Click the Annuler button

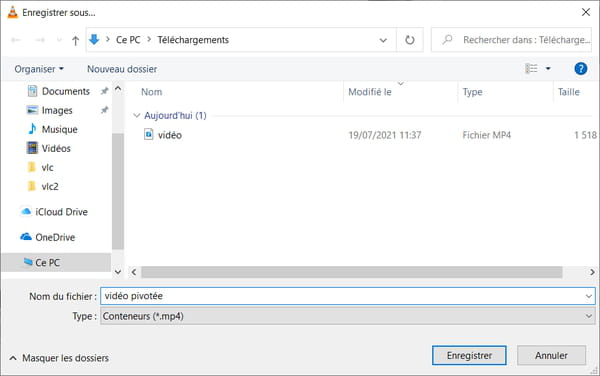[x=551, y=356]
